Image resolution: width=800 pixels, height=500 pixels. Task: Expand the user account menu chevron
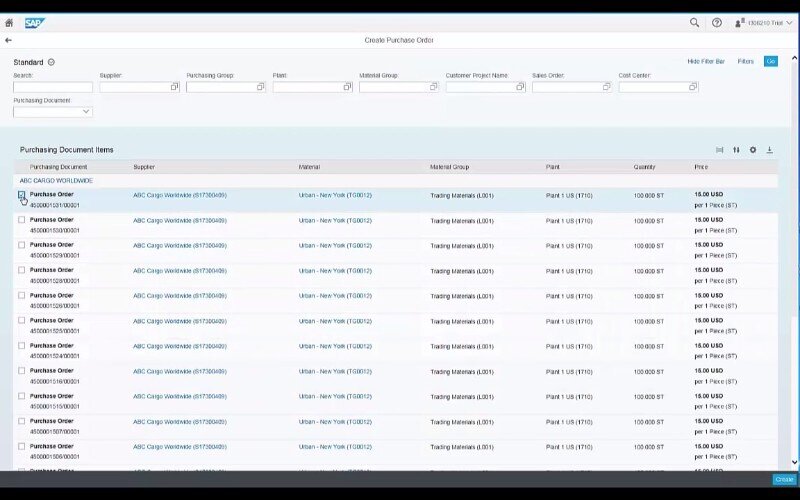pos(789,22)
